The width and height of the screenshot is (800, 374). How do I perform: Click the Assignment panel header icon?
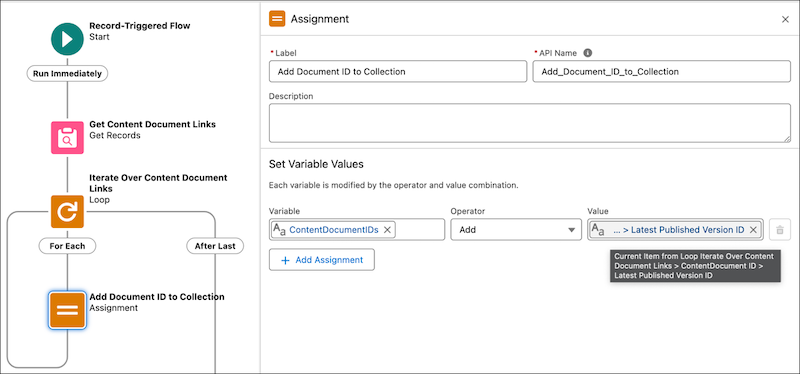pyautogui.click(x=277, y=19)
